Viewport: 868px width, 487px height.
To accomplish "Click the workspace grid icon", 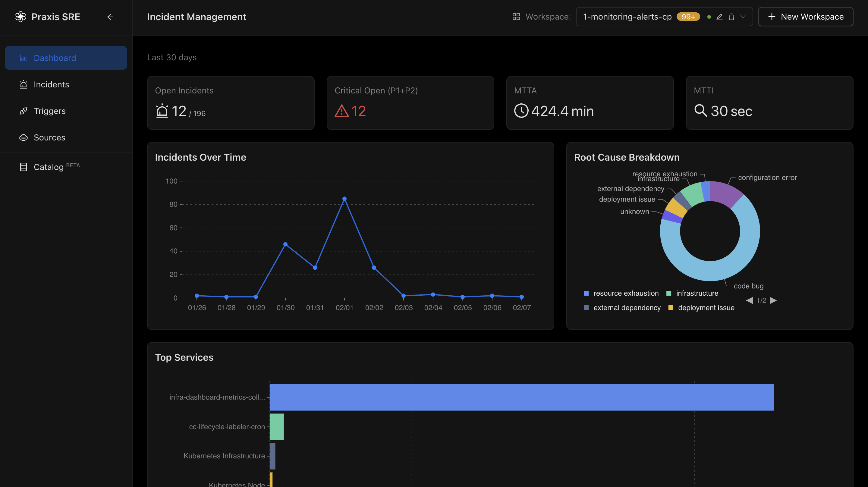I will tap(516, 17).
